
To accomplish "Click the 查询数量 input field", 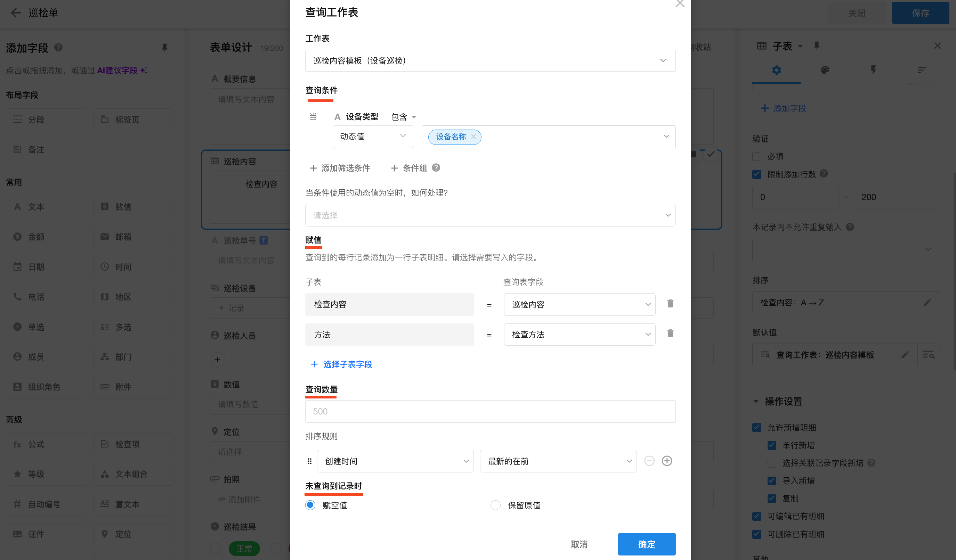I will (x=490, y=411).
